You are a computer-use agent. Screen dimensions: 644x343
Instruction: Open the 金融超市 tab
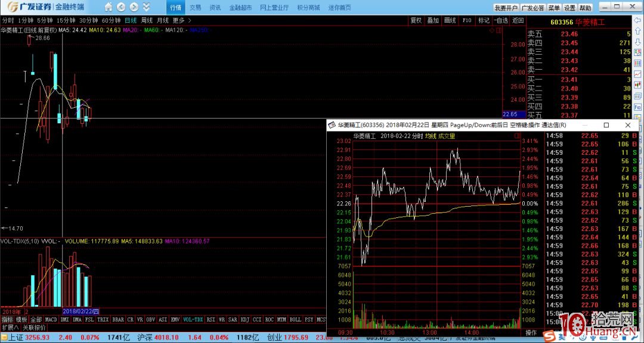pyautogui.click(x=241, y=7)
